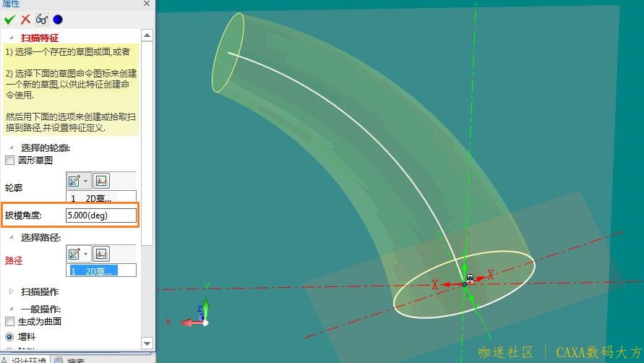Click the path (路径) sketch picker icon
This screenshot has width=644, height=363.
[101, 254]
